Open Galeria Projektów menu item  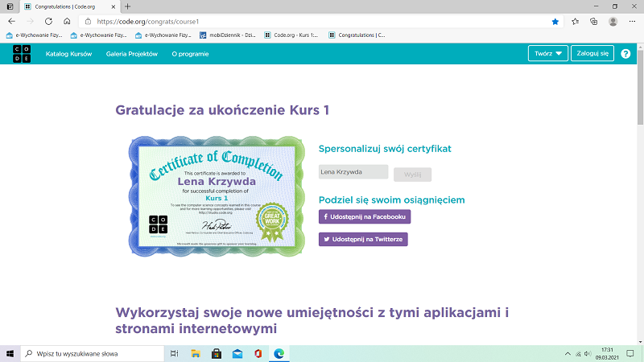[x=132, y=54]
